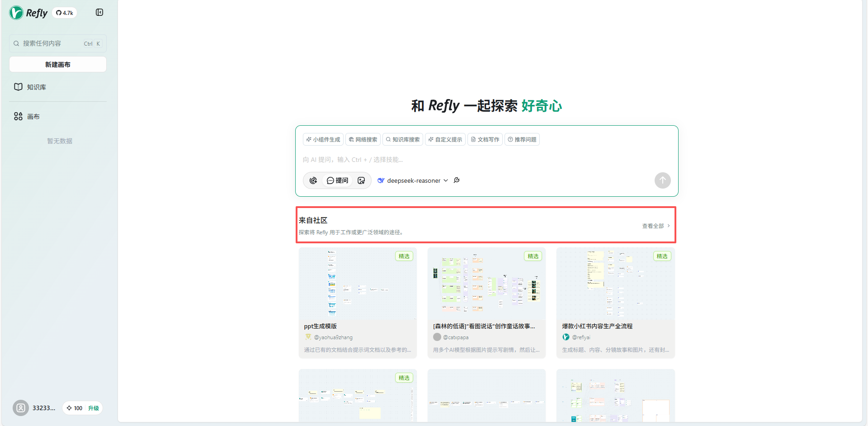Open the GitHub 4.7k stars badge

65,13
